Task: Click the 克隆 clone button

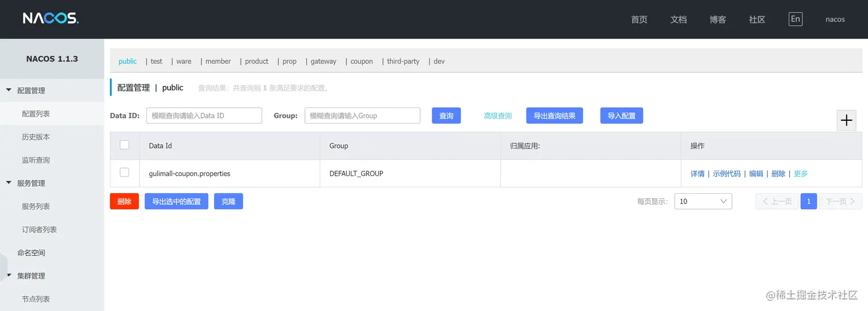Action: (228, 201)
